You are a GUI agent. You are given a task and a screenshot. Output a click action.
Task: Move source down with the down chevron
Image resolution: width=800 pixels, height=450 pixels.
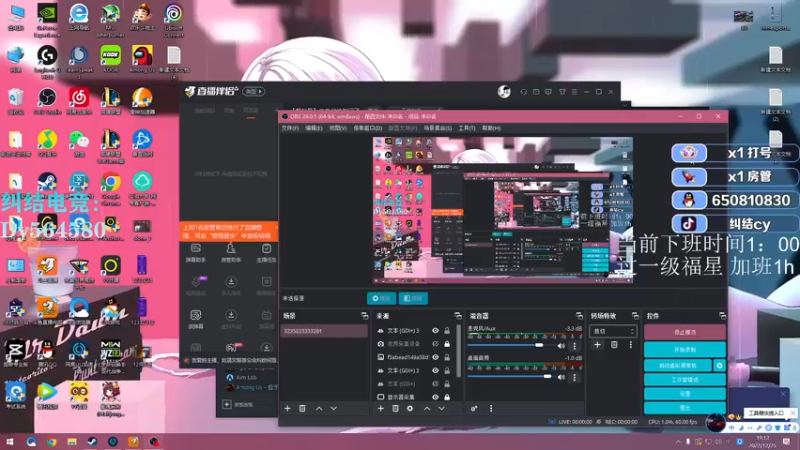(x=441, y=408)
